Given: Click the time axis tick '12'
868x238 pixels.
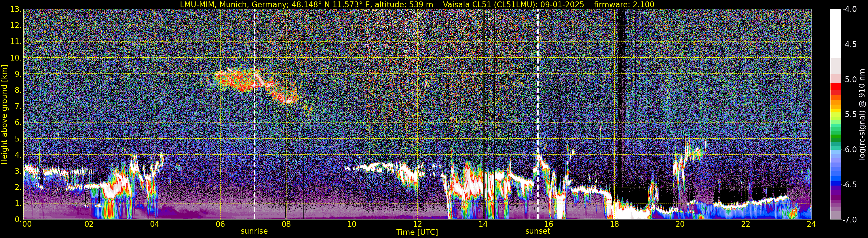Looking at the screenshot, I should (x=417, y=224).
